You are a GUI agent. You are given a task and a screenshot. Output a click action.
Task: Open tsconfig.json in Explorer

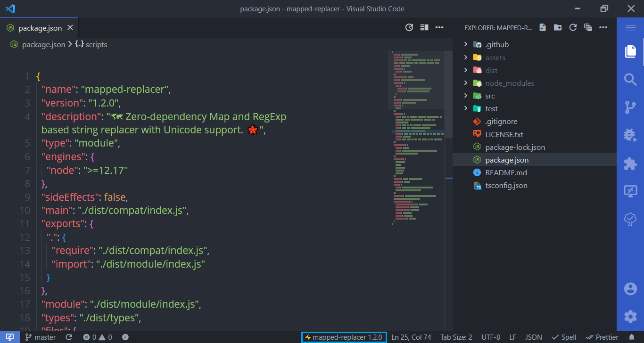[x=534, y=185]
